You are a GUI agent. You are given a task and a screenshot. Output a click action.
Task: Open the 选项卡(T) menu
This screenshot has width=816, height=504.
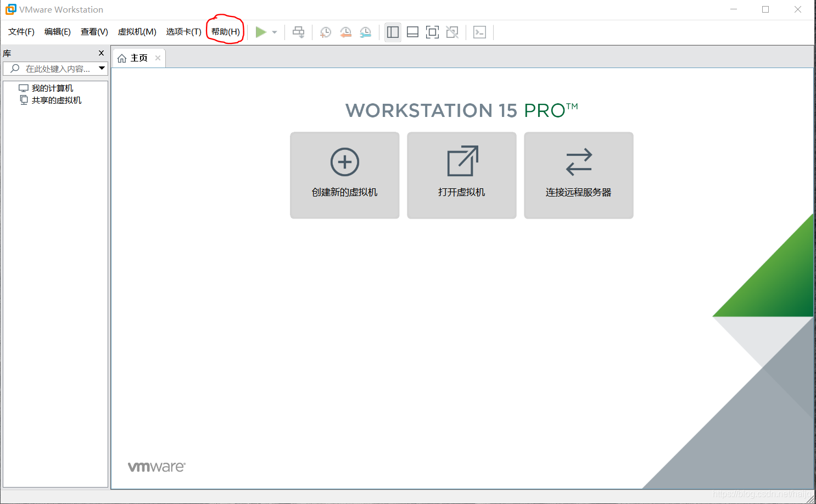pos(184,32)
